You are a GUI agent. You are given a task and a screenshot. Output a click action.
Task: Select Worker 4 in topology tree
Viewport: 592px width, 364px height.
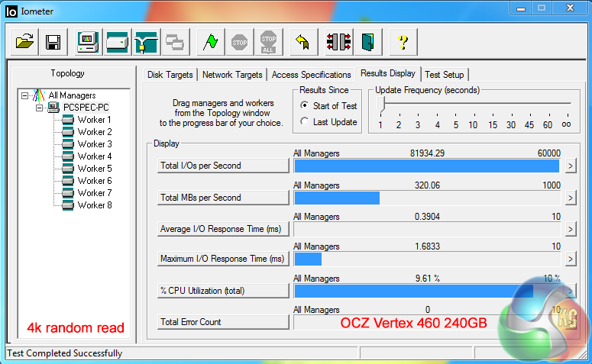point(95,156)
